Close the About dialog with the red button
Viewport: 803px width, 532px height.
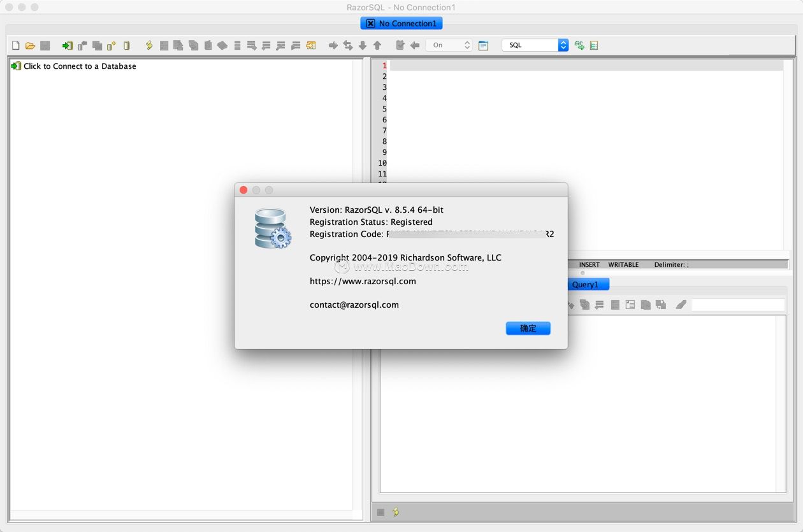[243, 190]
